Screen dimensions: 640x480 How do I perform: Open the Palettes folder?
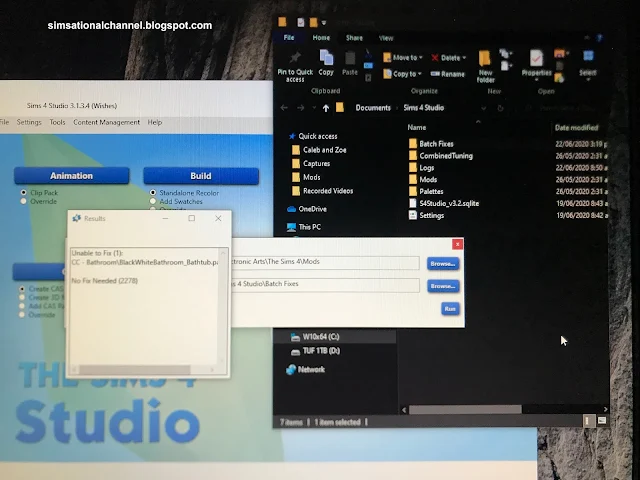tap(426, 191)
